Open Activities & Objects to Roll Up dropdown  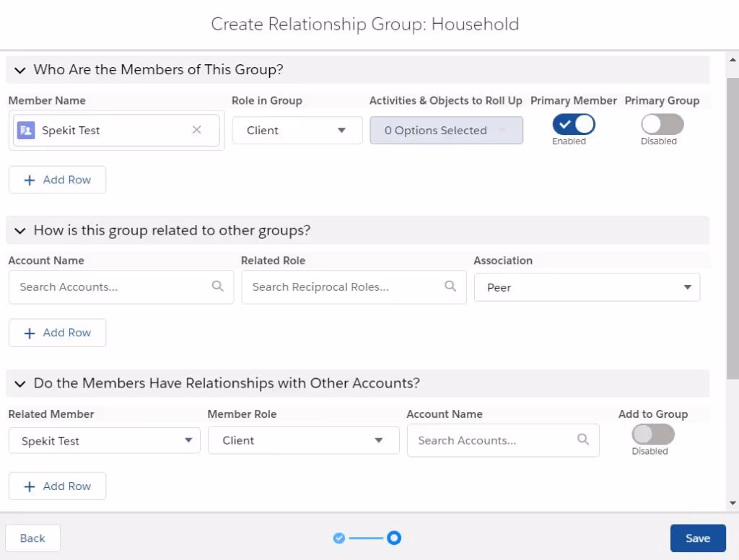[446, 130]
